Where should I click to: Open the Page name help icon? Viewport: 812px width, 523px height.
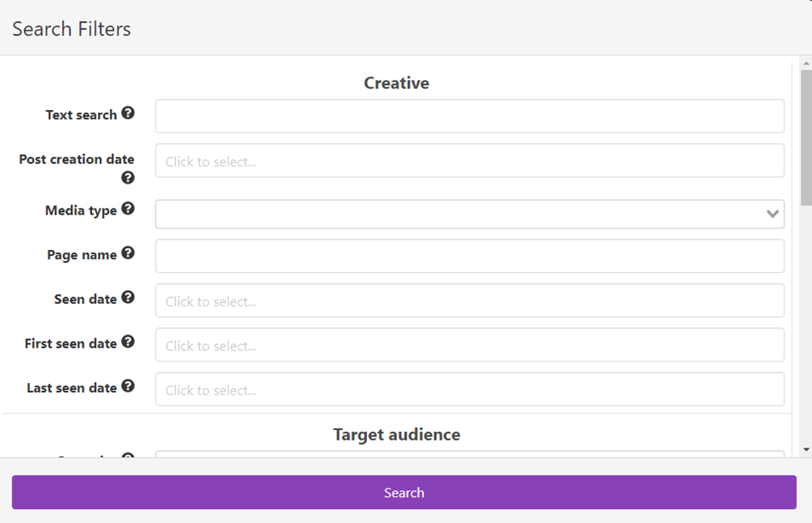point(128,252)
